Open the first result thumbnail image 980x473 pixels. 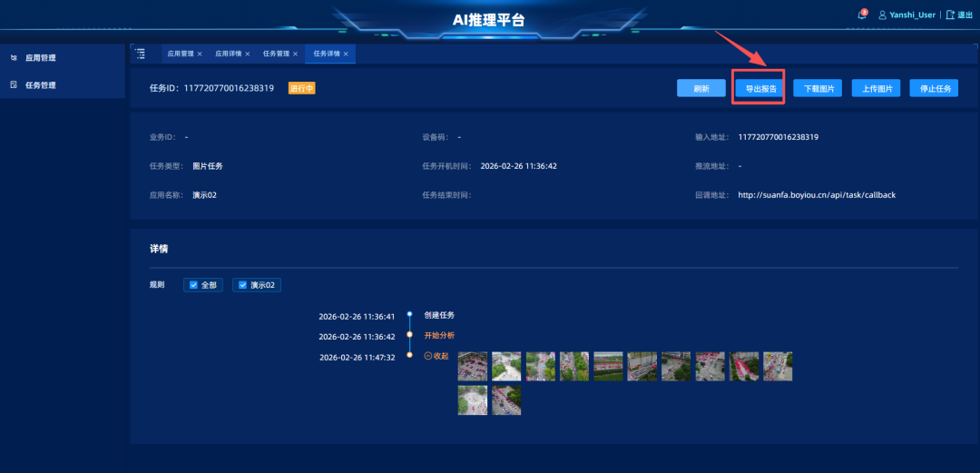coord(472,366)
